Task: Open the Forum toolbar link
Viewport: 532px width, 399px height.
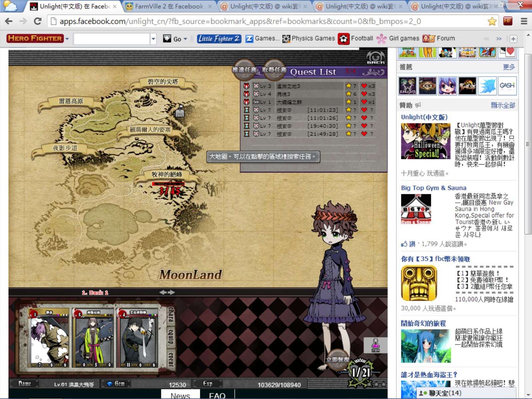Action: click(439, 39)
